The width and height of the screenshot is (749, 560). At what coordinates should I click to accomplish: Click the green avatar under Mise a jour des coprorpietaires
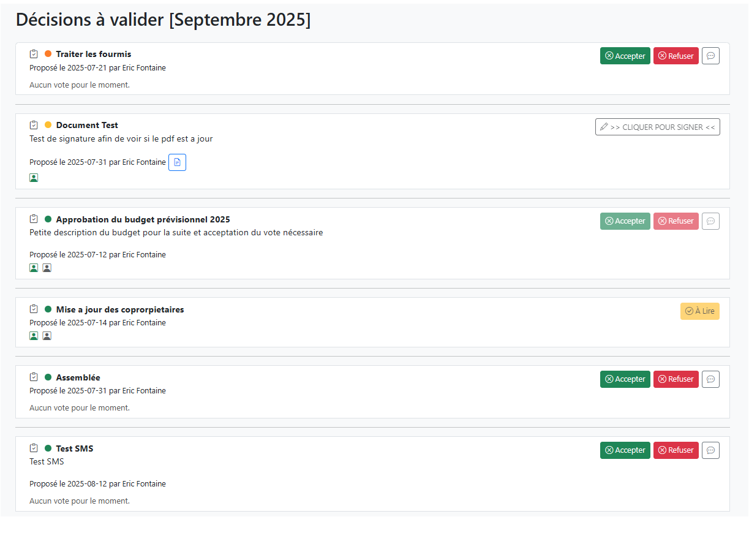coord(34,335)
